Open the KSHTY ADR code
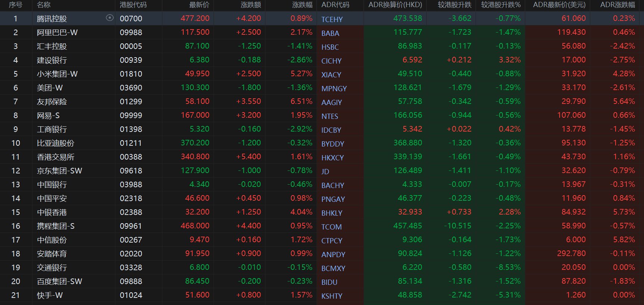The image size is (644, 305). point(332,296)
